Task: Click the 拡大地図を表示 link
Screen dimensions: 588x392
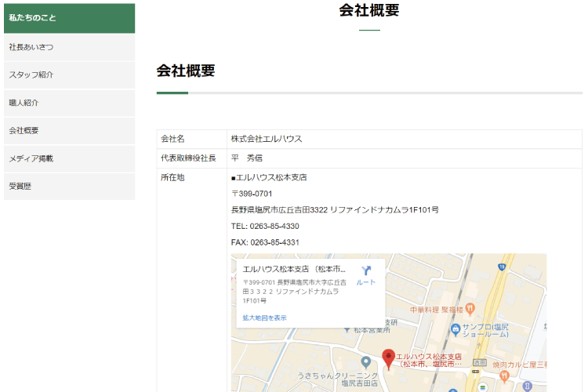Action: click(264, 318)
